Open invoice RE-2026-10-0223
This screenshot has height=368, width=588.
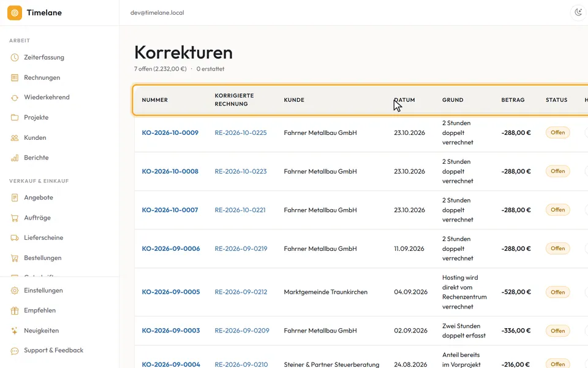[240, 171]
